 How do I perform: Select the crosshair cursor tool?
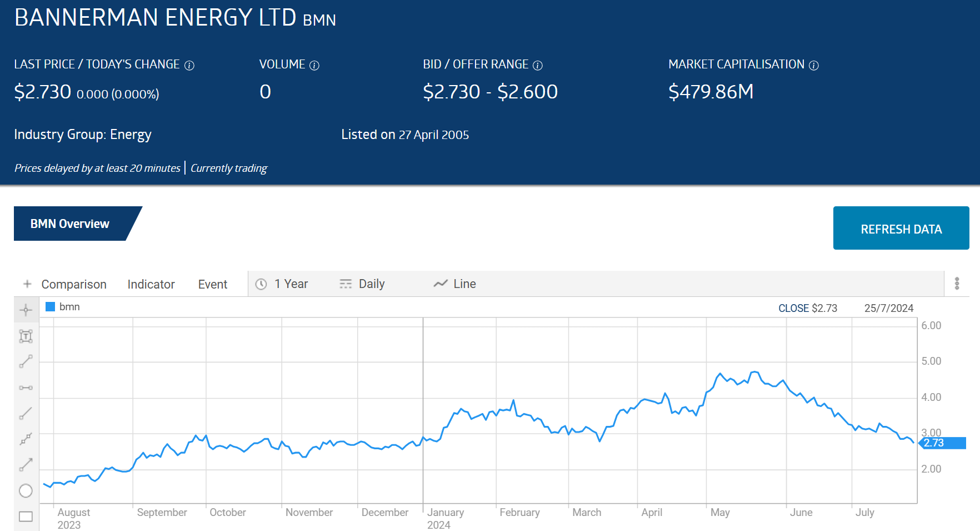(x=26, y=310)
